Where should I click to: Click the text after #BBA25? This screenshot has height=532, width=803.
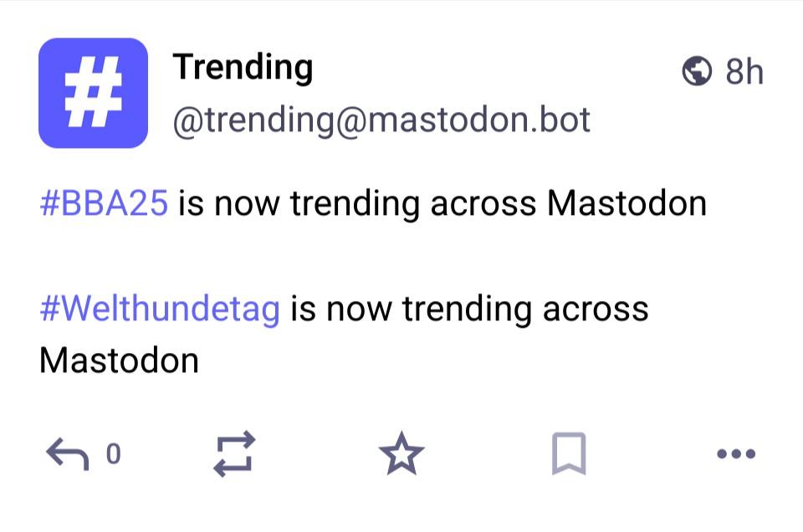tap(442, 203)
